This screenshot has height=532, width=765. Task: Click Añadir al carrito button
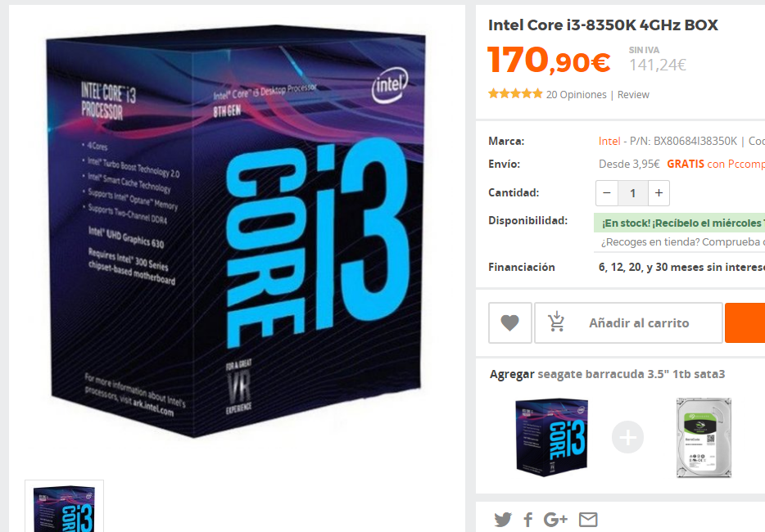coord(628,322)
